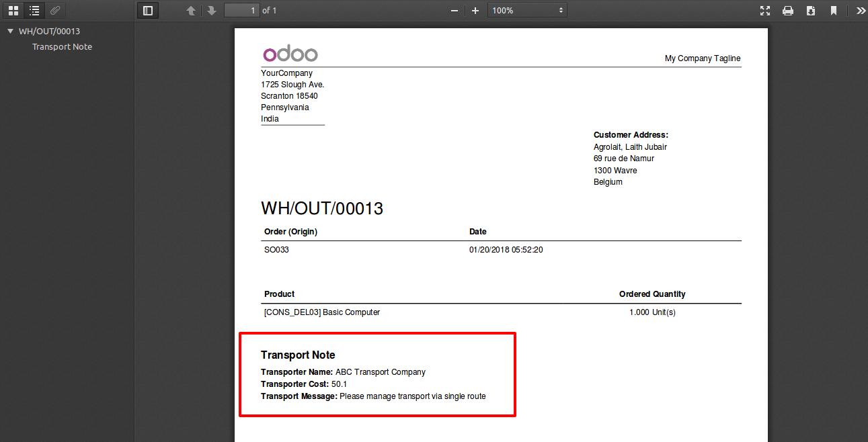The image size is (868, 442).
Task: Click 1300 Wavre address line
Action: point(615,170)
